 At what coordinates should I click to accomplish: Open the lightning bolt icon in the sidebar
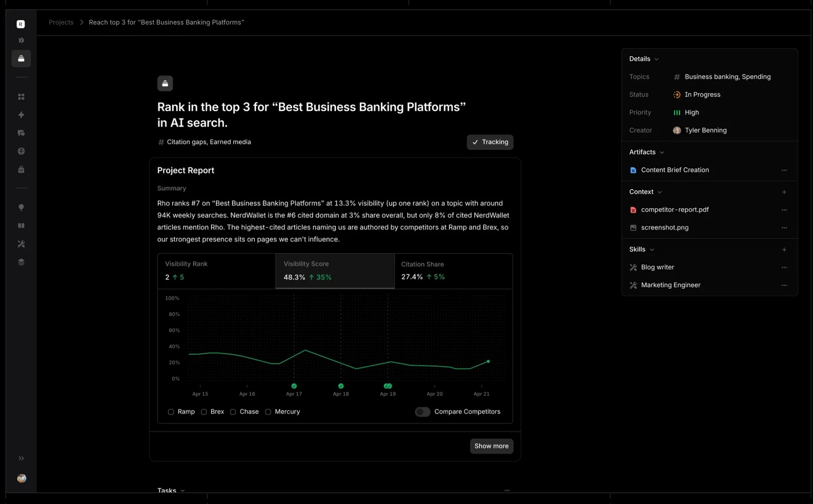tap(21, 115)
